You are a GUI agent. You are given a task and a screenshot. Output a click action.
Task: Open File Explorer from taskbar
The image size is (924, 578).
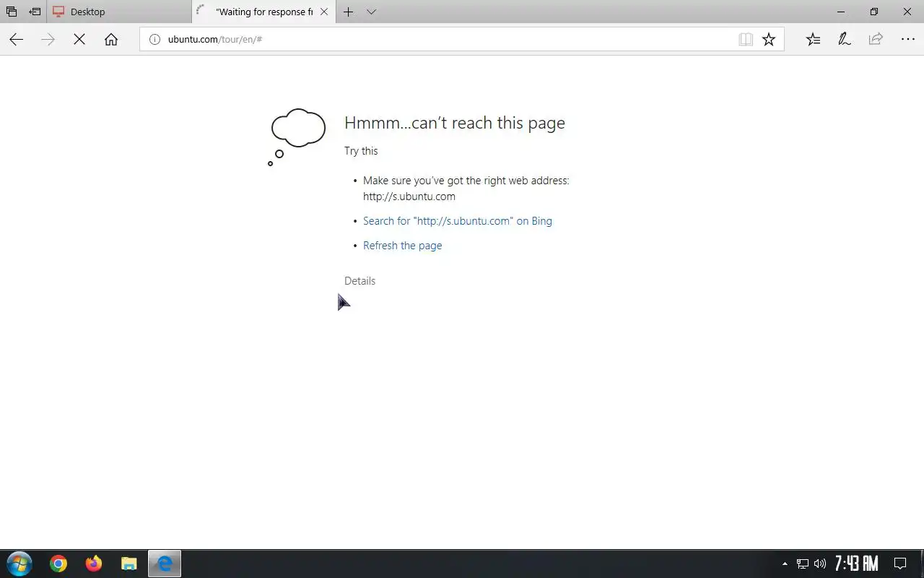click(129, 564)
